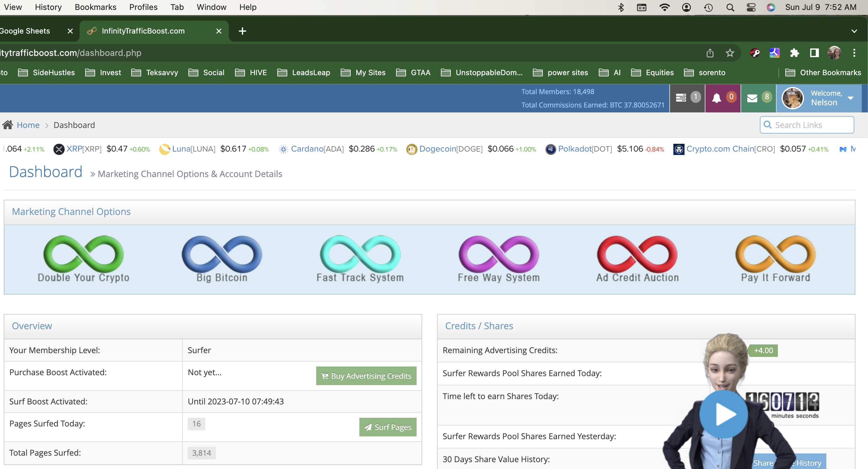Open the XRP ticker link
This screenshot has height=469, width=868.
click(x=84, y=149)
